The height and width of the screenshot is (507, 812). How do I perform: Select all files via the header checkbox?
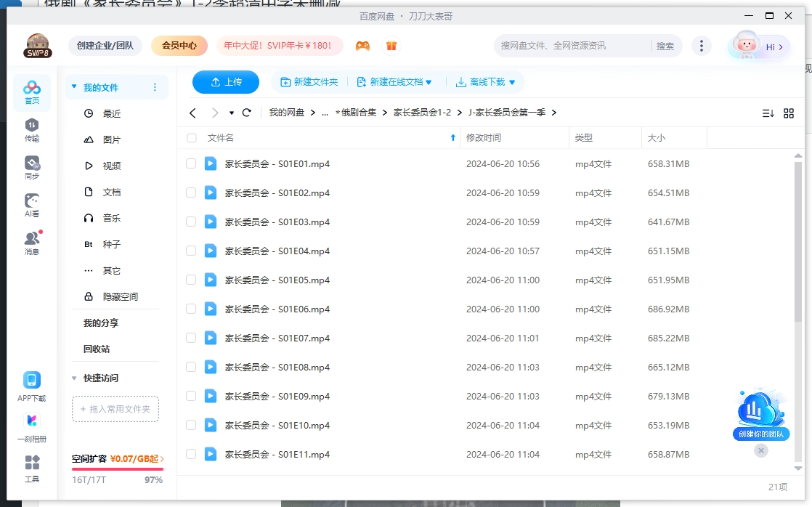tap(190, 137)
